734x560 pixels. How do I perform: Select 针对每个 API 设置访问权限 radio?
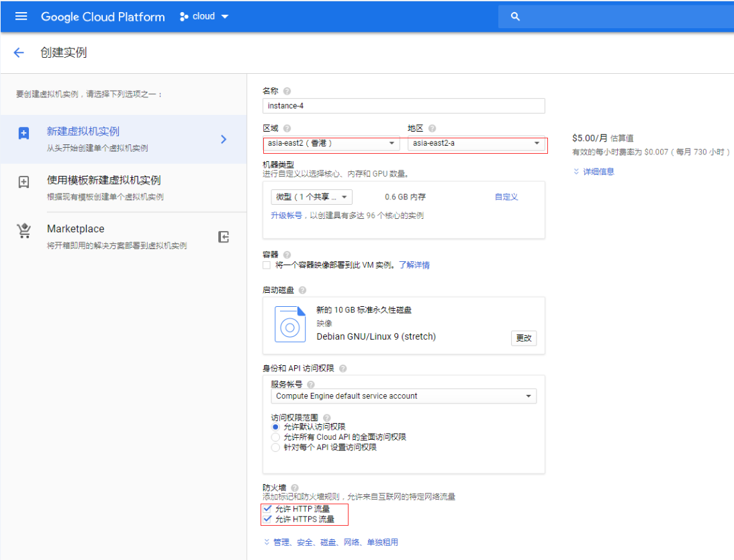[x=275, y=448]
